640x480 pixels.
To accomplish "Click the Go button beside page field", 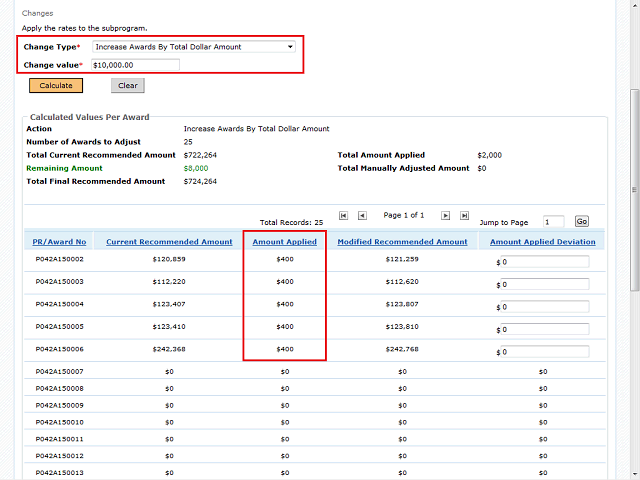I will [x=582, y=221].
